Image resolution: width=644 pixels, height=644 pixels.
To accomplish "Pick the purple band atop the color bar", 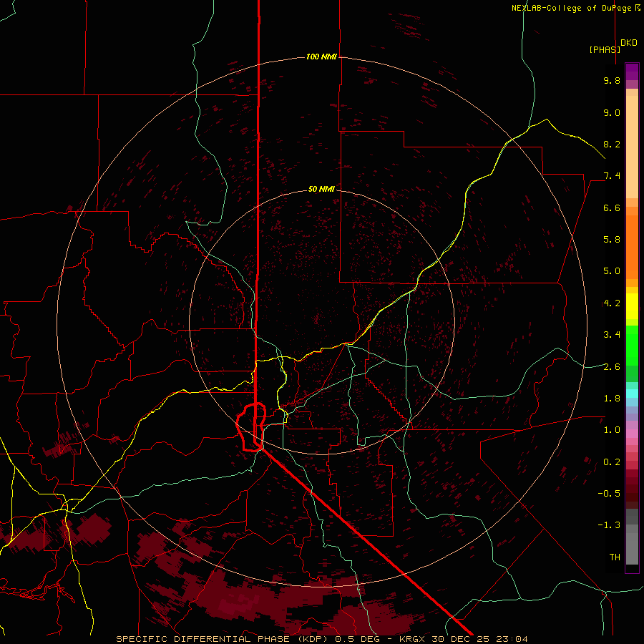I will pos(632,72).
